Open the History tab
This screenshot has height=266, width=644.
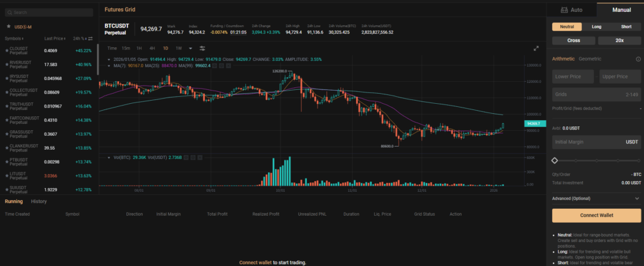(x=39, y=201)
